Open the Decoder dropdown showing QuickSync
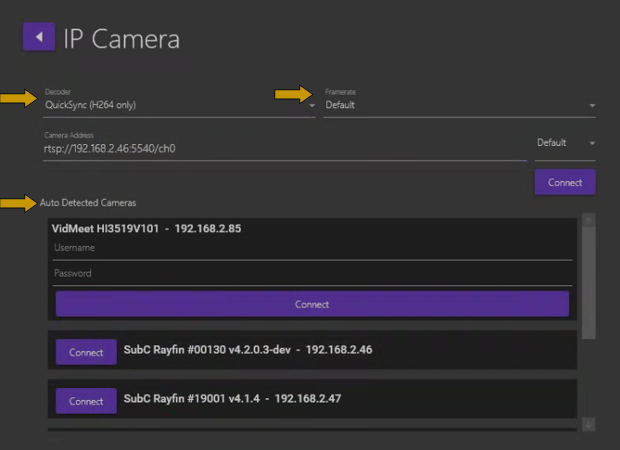Screen dimensions: 620x450 coord(178,104)
